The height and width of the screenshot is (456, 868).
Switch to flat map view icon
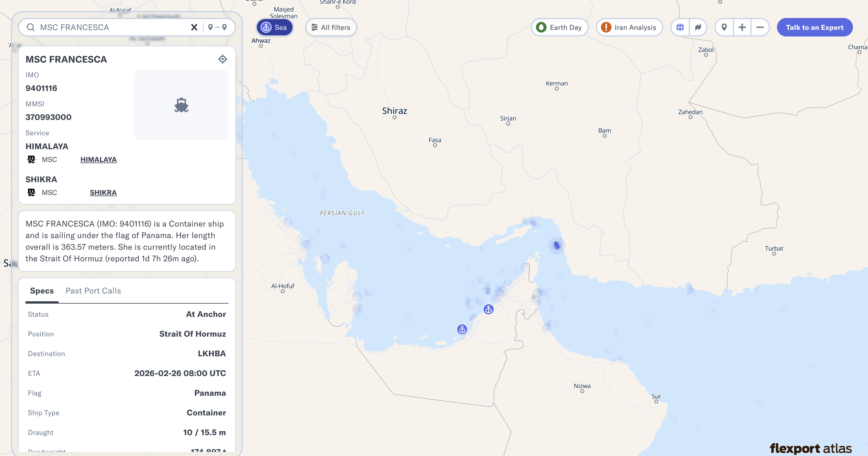[698, 27]
